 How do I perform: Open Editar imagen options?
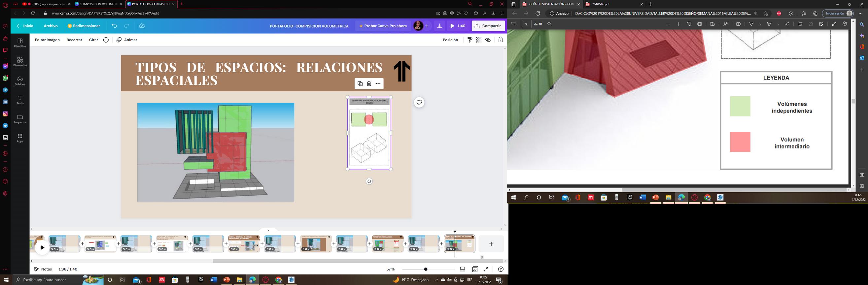tap(47, 40)
